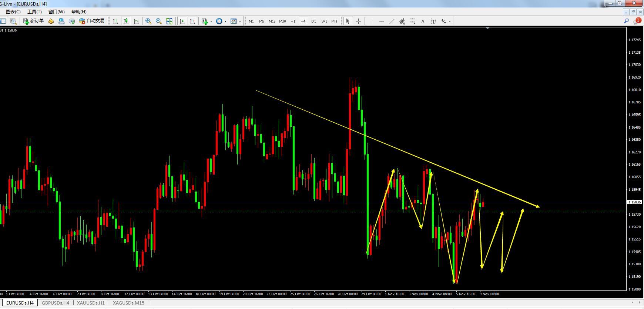Switch chart to line chart type
Viewport: 644px width, 309px height.
(136, 21)
